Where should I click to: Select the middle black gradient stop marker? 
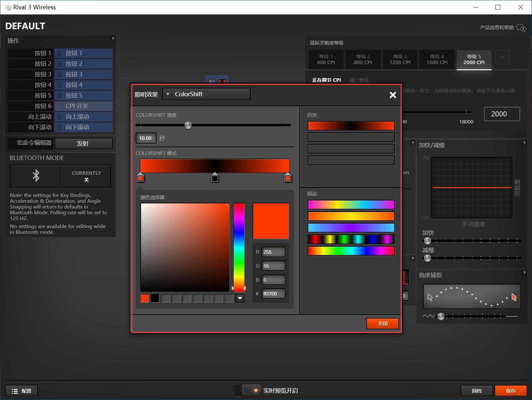215,178
